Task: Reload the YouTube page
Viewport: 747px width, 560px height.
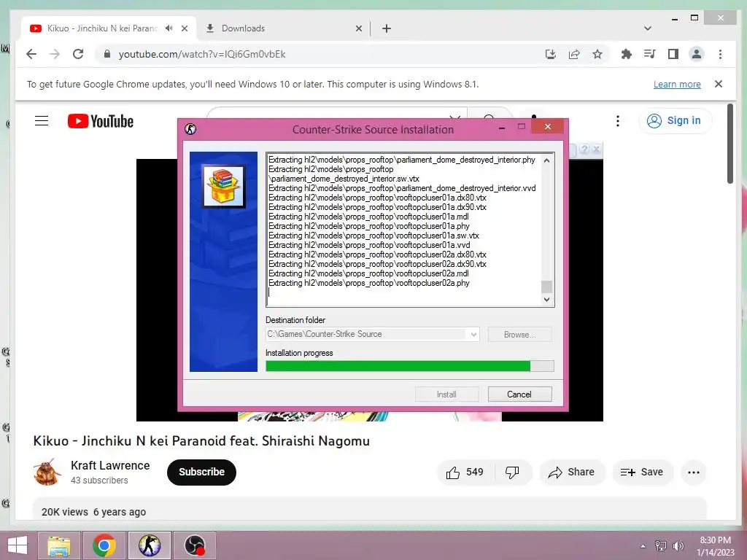Action: point(78,54)
